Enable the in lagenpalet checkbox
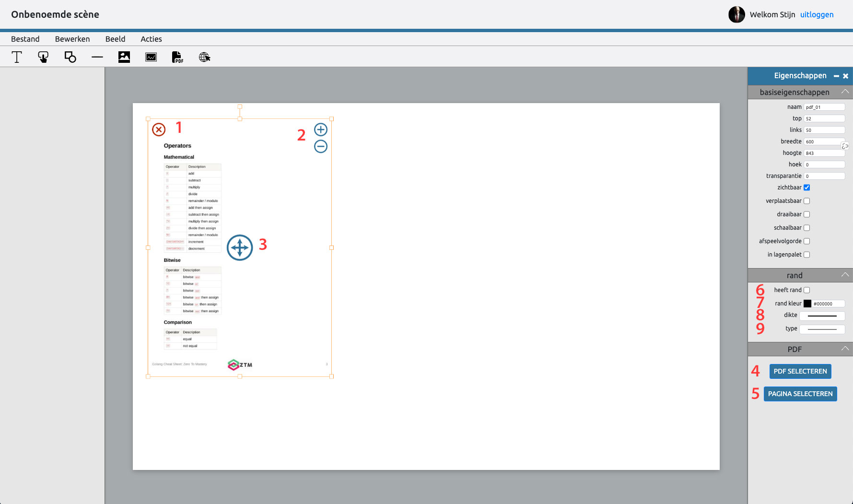 (x=807, y=255)
